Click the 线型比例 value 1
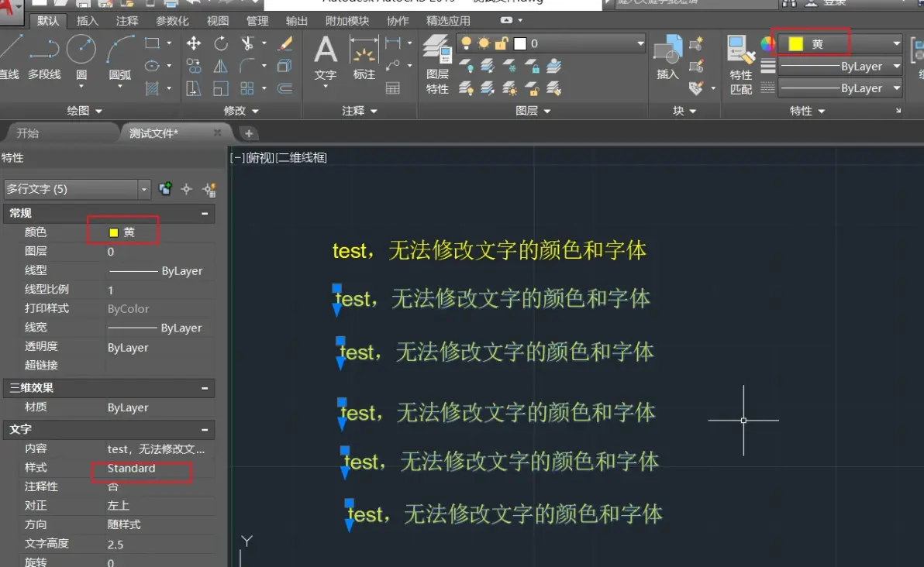The height and width of the screenshot is (567, 924). coord(111,290)
